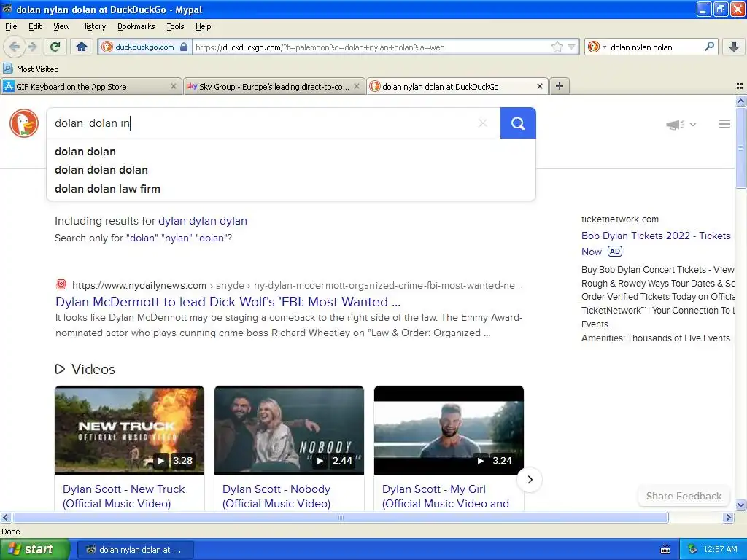
Task: Click the Videos section heading
Action: click(x=85, y=369)
